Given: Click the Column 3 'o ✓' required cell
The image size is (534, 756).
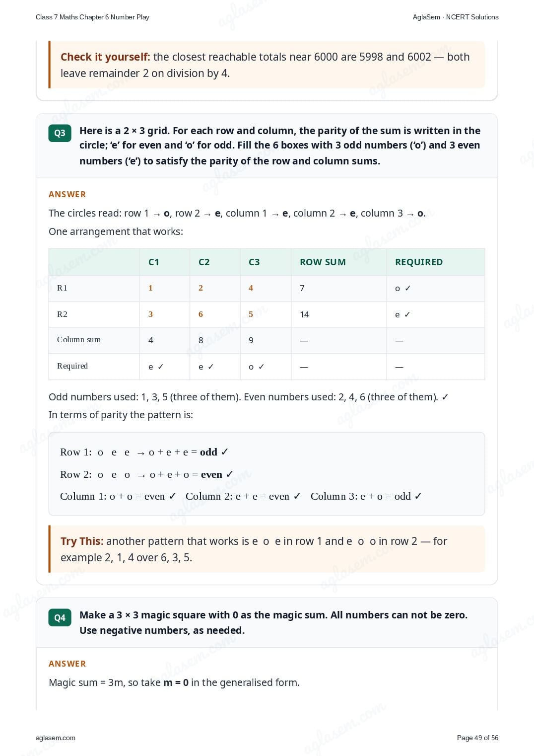Looking at the screenshot, I should (x=266, y=367).
